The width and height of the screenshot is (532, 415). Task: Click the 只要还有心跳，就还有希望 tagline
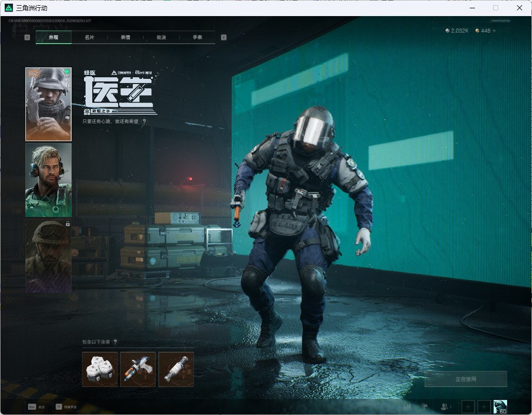tap(110, 121)
